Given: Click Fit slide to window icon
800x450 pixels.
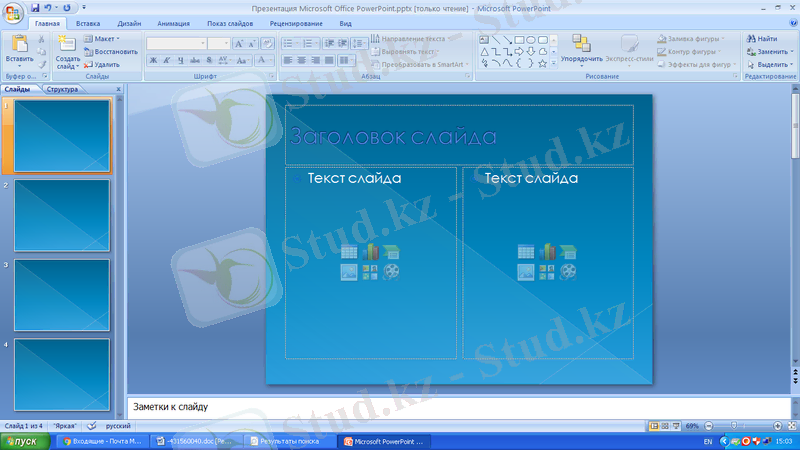Looking at the screenshot, I should pyautogui.click(x=791, y=426).
